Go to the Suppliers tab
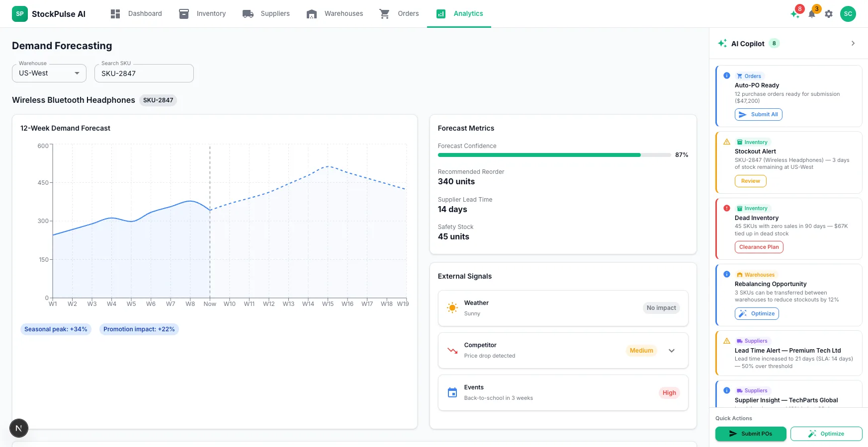This screenshot has height=447, width=868. coord(266,14)
